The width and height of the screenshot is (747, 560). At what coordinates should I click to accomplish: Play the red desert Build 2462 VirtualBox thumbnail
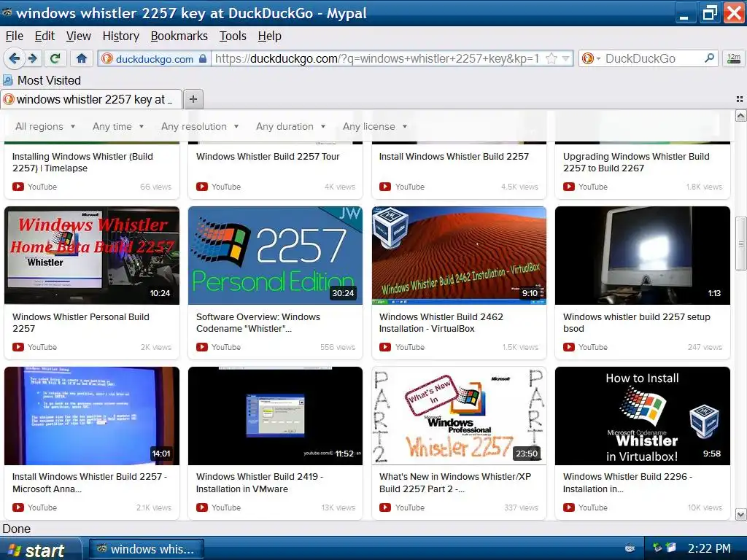pos(459,255)
